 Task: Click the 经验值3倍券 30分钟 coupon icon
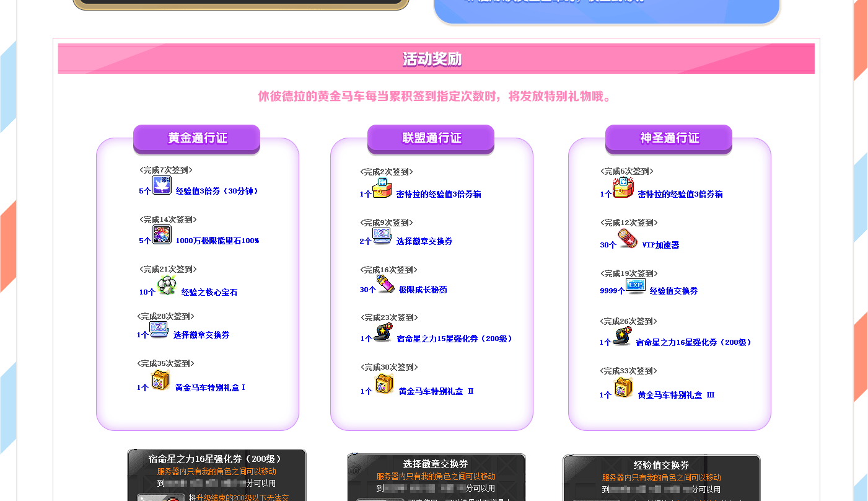point(162,185)
